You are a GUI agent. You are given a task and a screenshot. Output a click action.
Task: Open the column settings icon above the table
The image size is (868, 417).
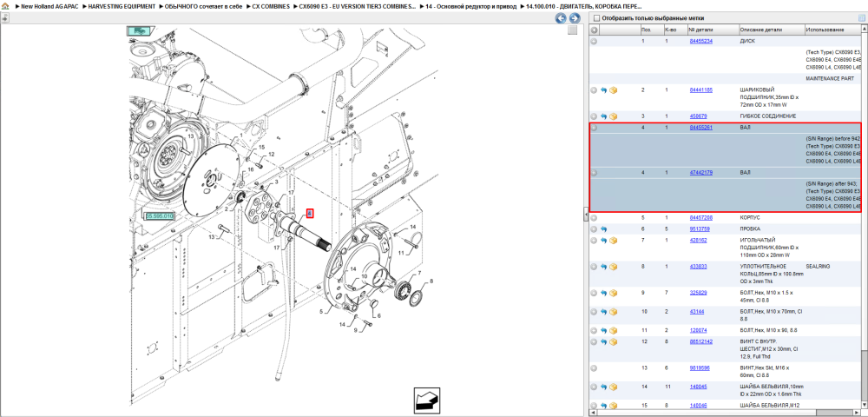pyautogui.click(x=861, y=17)
